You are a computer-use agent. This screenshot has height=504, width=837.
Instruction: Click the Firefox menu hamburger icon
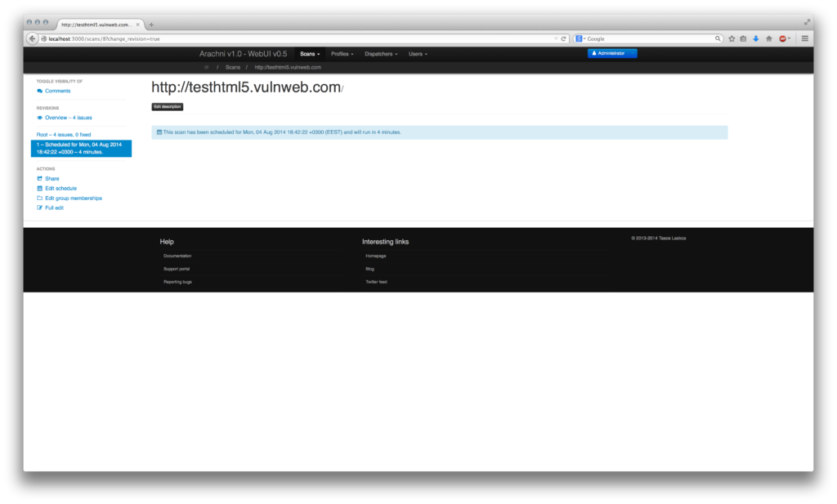coord(804,38)
